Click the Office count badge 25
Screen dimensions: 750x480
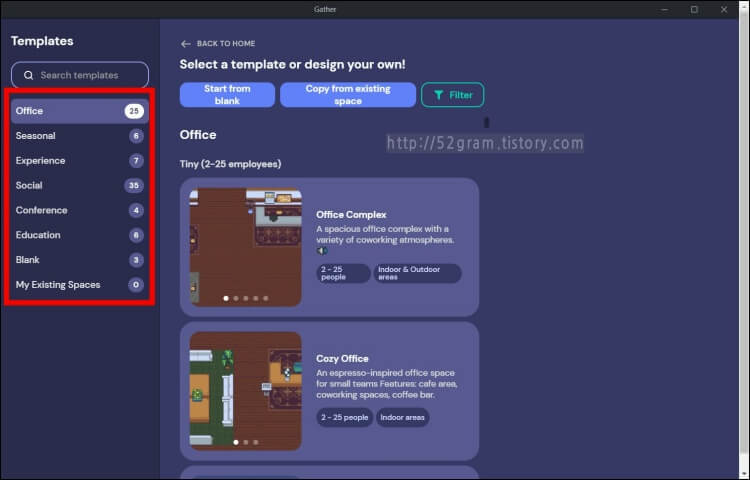coord(134,111)
